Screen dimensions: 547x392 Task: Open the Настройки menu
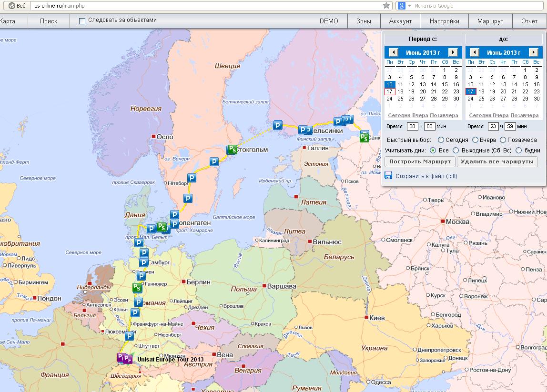pos(444,21)
